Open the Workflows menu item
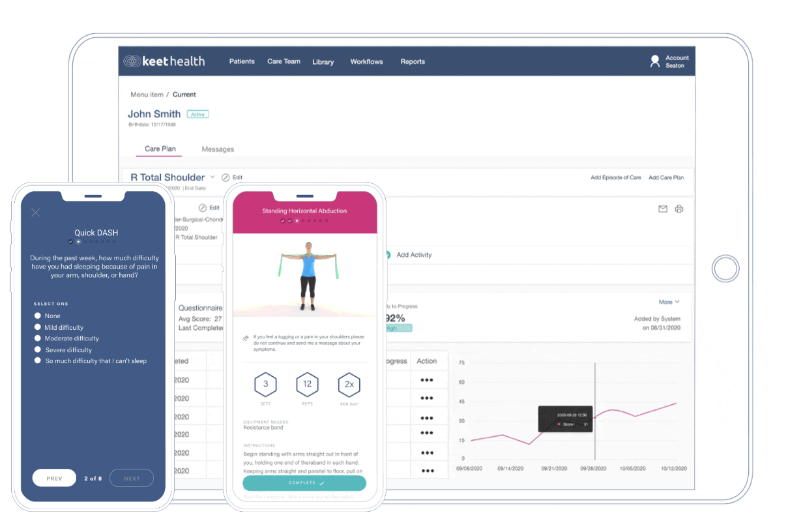Screen dimensions: 803x532 (x=366, y=61)
